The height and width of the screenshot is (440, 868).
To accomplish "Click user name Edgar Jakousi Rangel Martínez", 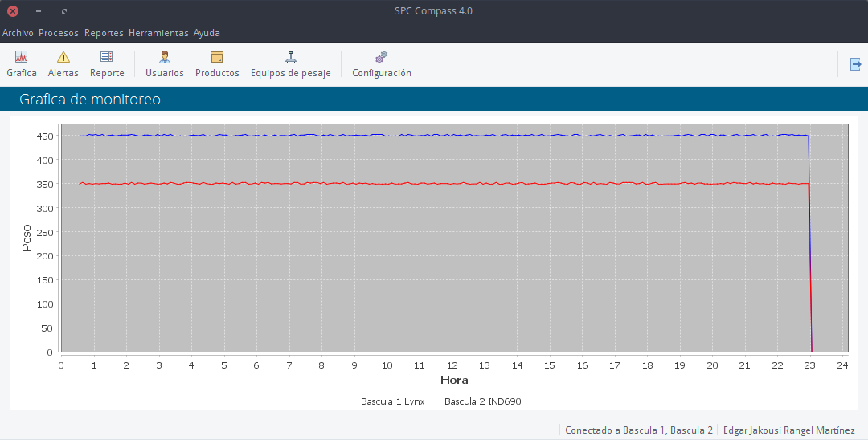I will point(789,430).
